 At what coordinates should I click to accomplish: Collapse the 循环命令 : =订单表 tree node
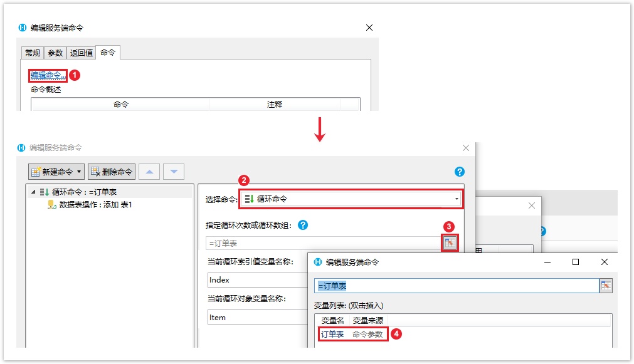[33, 192]
